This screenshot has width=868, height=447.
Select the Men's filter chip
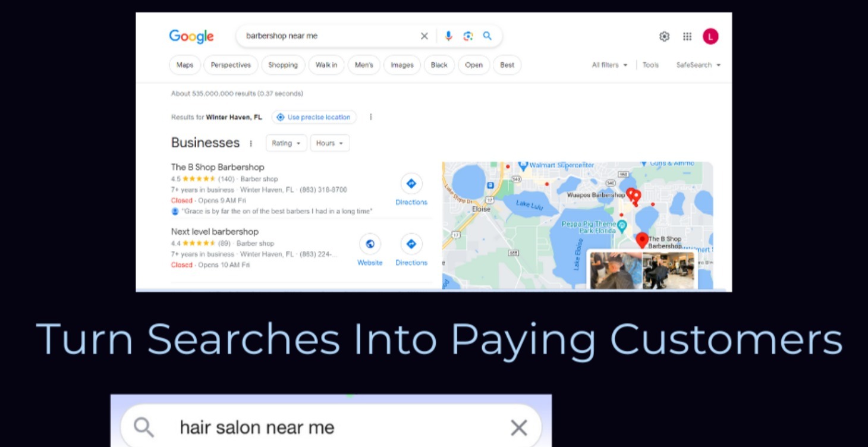coord(364,65)
